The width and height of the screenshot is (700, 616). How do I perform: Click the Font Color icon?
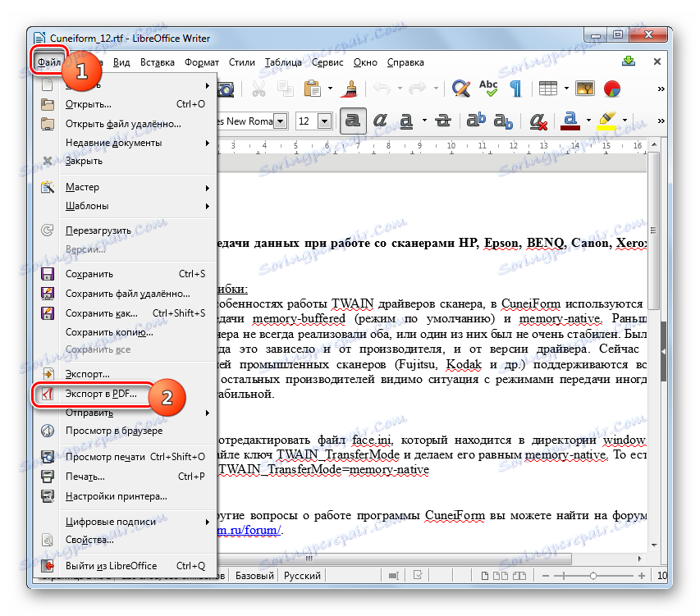pos(570,121)
